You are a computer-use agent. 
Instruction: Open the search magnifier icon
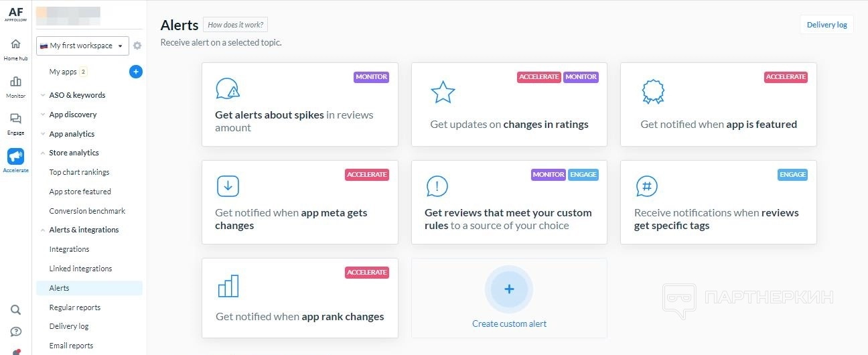click(15, 309)
